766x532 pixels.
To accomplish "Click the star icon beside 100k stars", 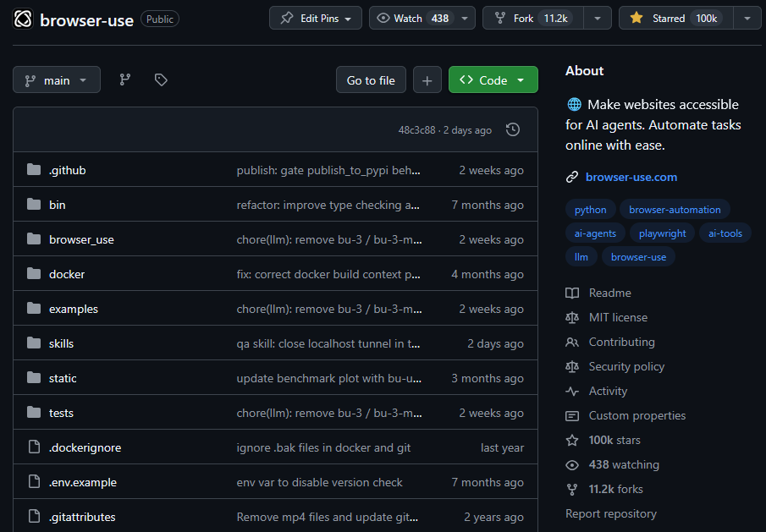I will point(572,441).
